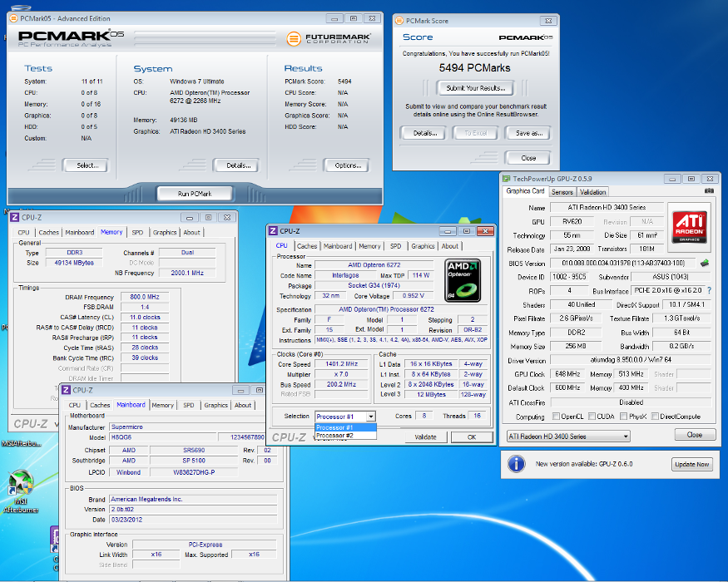This screenshot has height=582, width=728.
Task: Click the PCMark Score window title icon
Action: pyautogui.click(x=399, y=21)
